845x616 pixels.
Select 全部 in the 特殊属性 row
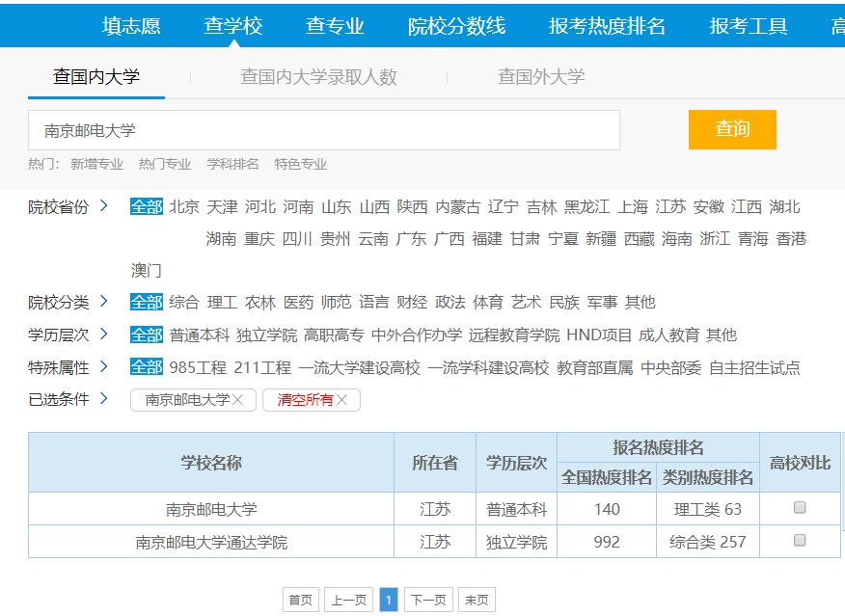pos(146,367)
